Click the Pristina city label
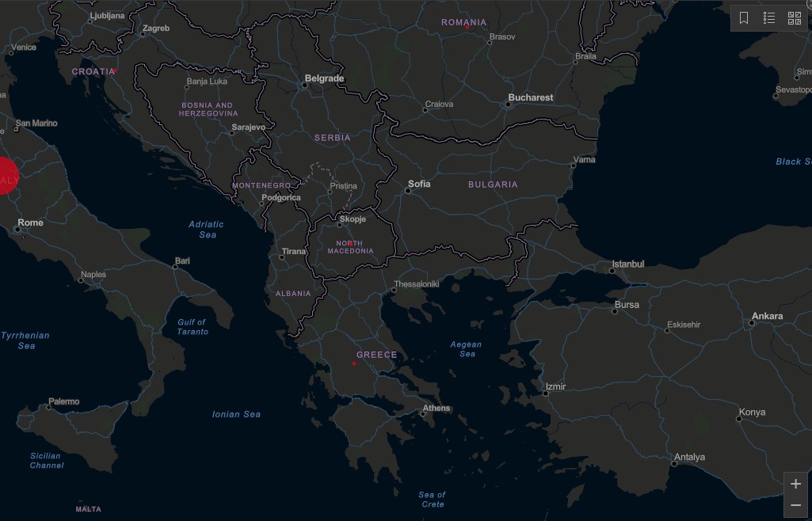Viewport: 812px width, 521px height. tap(343, 186)
